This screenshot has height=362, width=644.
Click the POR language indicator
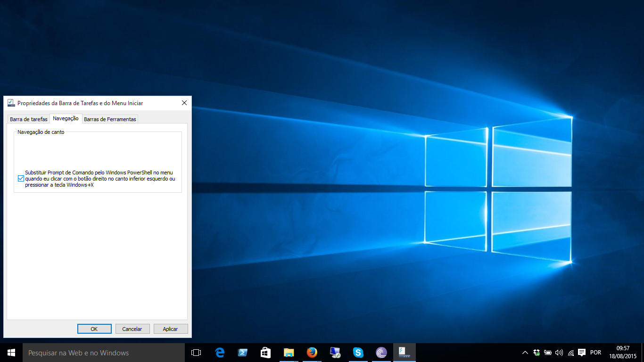[595, 353]
